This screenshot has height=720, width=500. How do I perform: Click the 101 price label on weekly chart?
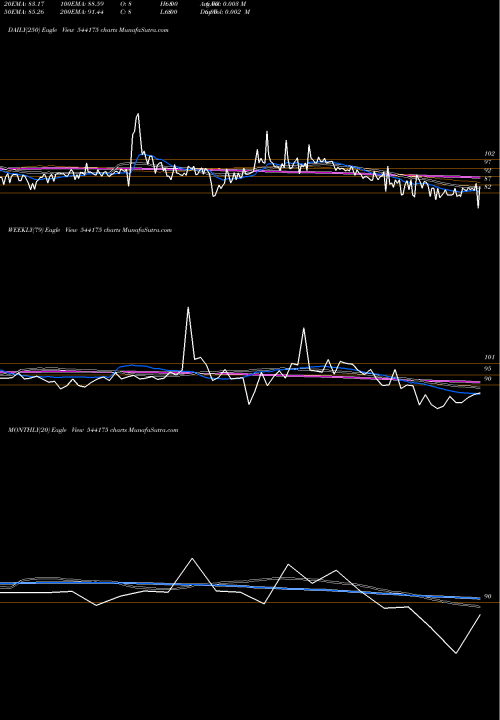point(489,357)
